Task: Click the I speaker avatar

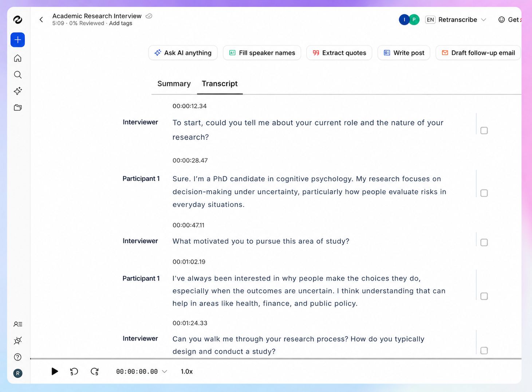Action: (x=404, y=20)
